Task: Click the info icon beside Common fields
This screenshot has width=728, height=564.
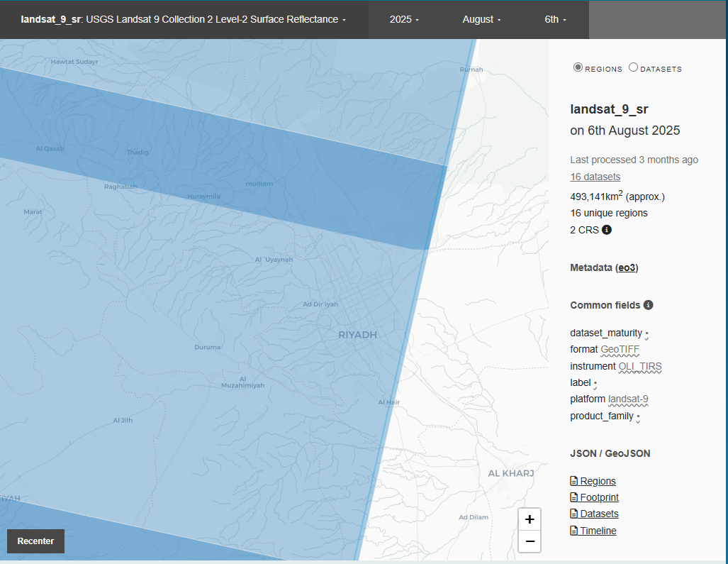Action: pos(649,305)
